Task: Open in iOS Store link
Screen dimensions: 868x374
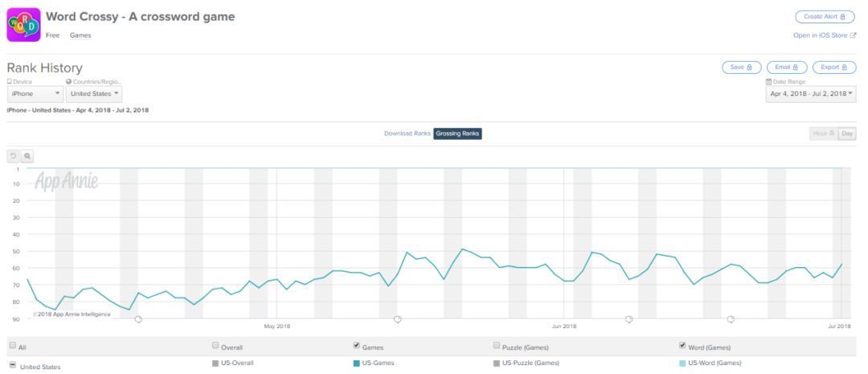Action: 825,35
